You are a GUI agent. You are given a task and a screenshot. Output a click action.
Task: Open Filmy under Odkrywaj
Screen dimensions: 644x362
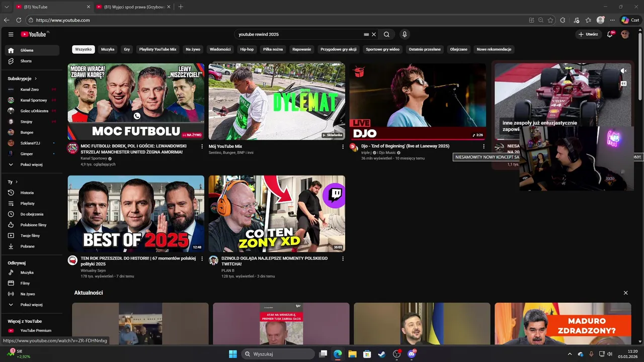(x=32, y=283)
